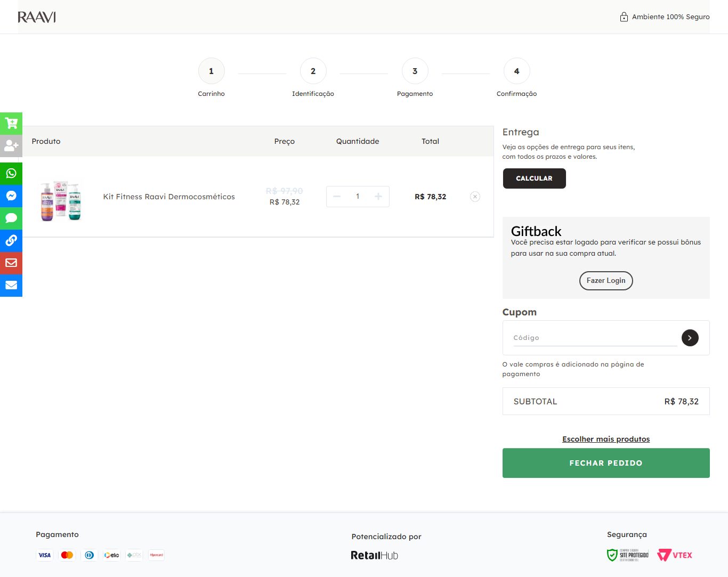Click the Entrega heading

point(521,132)
